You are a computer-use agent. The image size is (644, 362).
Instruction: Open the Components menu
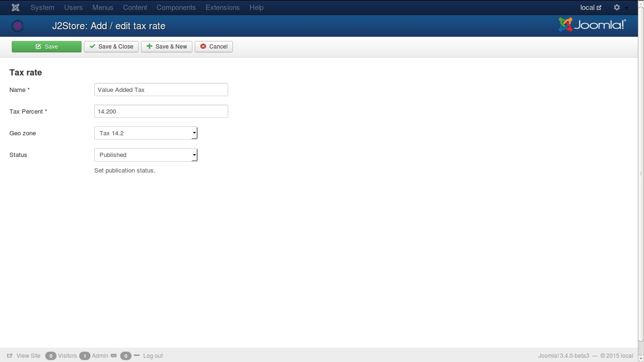[x=176, y=8]
